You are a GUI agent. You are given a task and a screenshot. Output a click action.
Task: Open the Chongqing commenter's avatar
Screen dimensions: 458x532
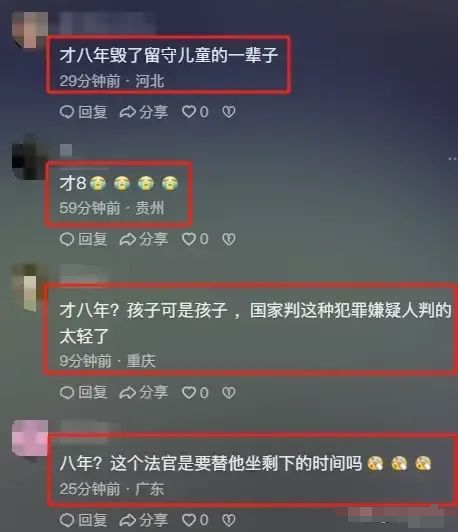30,288
